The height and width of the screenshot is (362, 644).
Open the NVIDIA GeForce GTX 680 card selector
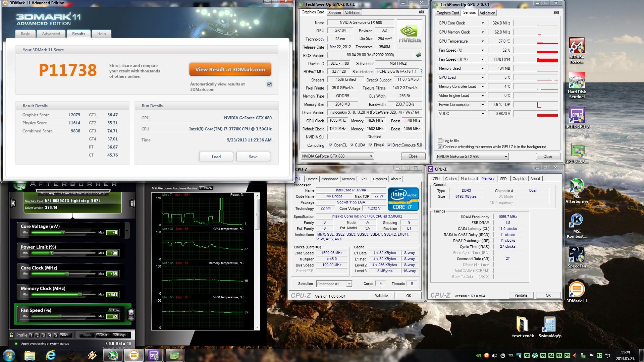[337, 156]
